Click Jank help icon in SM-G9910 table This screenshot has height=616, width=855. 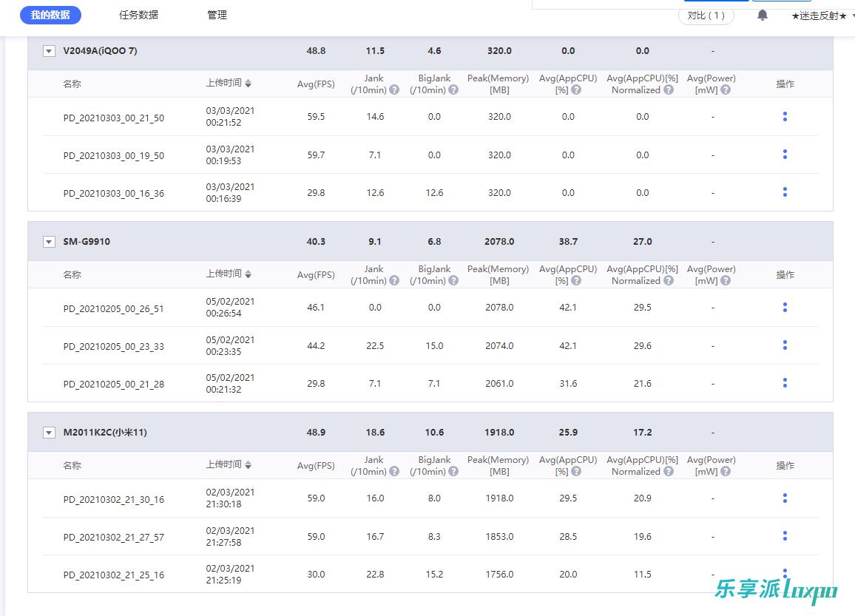point(394,281)
